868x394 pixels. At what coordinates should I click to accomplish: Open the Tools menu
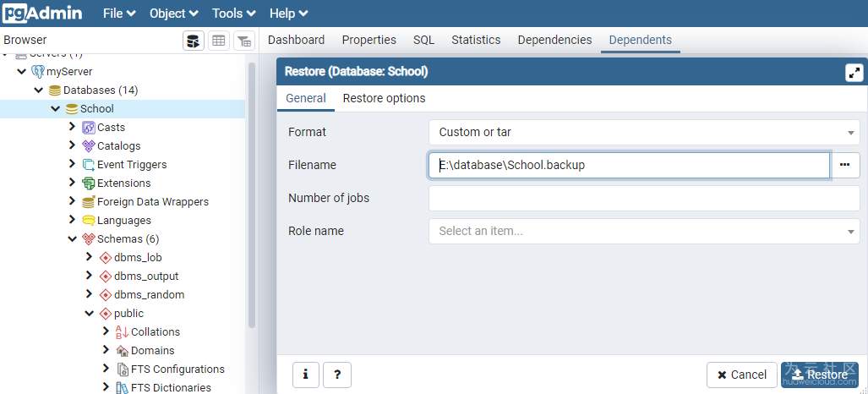pyautogui.click(x=235, y=14)
